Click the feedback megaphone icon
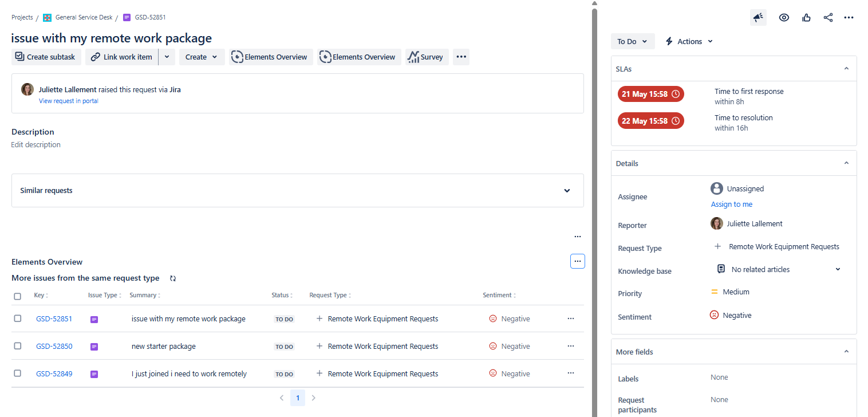The width and height of the screenshot is (868, 417). click(x=758, y=18)
